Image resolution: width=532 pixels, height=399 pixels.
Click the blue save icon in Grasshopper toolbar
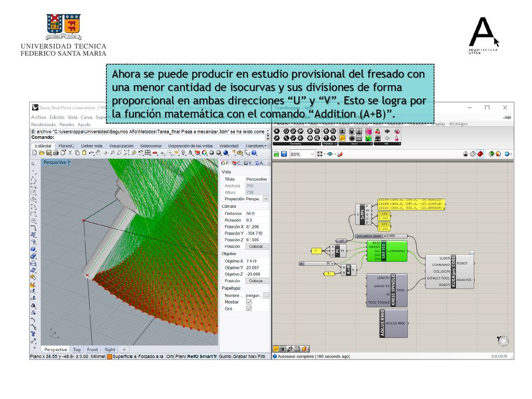[x=284, y=154]
